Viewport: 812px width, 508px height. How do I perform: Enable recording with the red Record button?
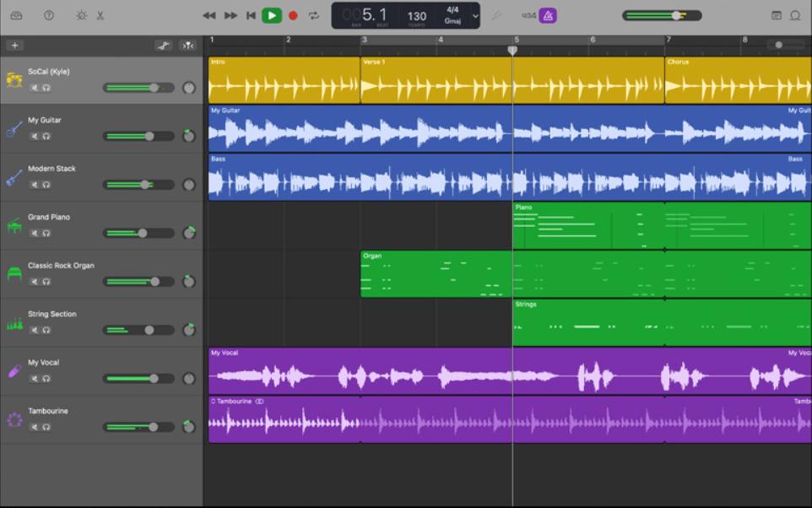point(291,14)
